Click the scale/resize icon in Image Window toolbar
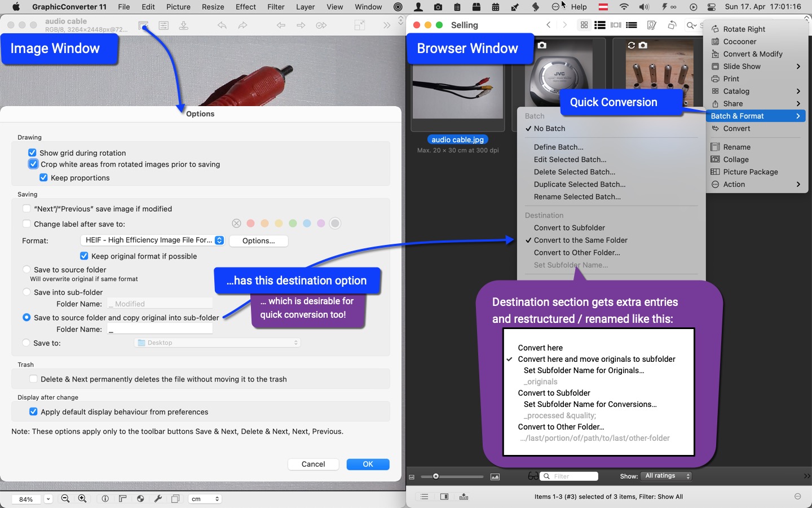This screenshot has height=508, width=812. (x=359, y=25)
